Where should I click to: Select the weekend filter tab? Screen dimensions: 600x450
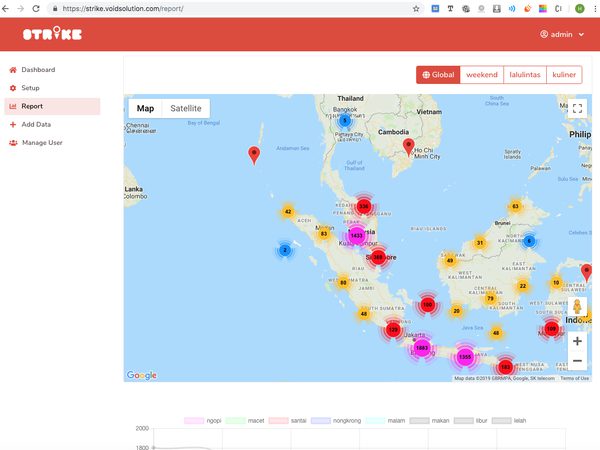[x=482, y=75]
